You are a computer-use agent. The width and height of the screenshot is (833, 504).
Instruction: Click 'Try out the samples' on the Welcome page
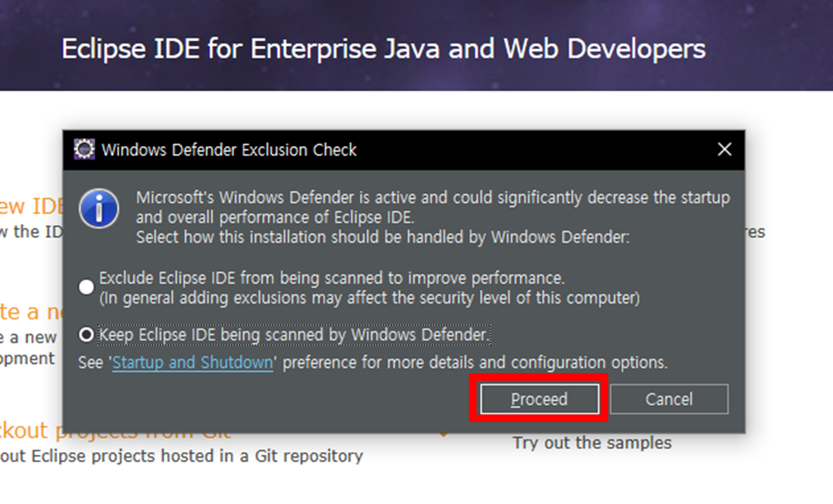(x=592, y=442)
